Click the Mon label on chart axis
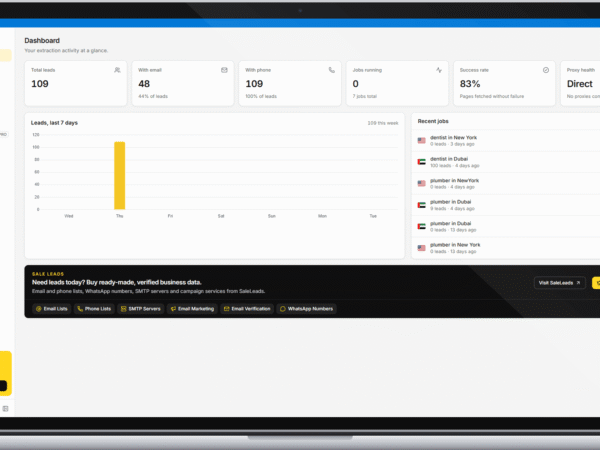600x450 pixels. pos(322,216)
